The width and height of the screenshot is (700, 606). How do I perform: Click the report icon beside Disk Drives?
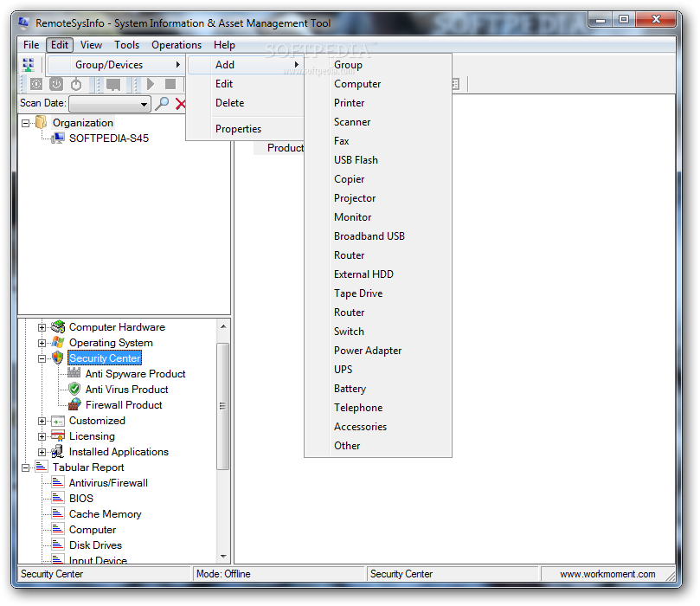58,545
